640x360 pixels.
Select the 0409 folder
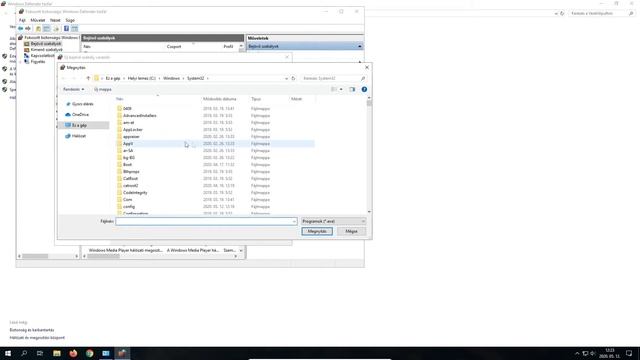127,109
